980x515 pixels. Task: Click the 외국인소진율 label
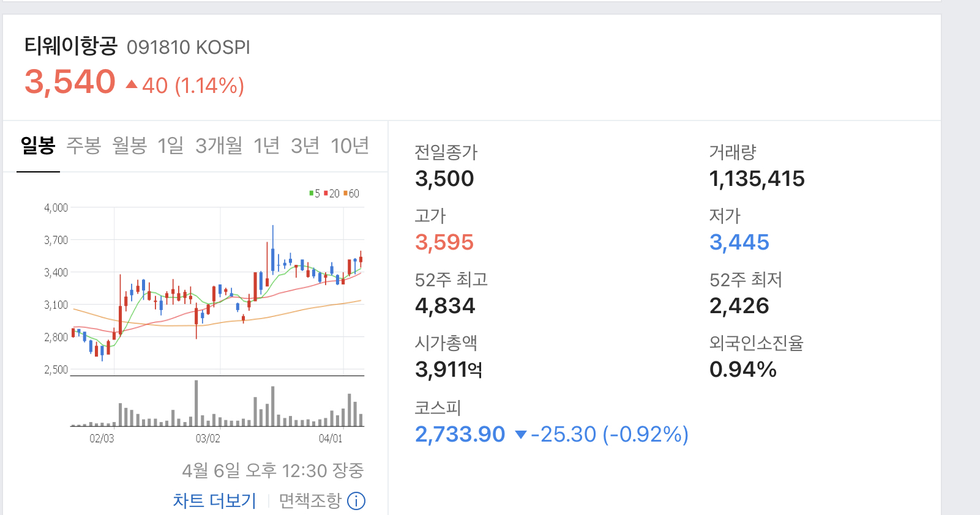click(x=757, y=343)
